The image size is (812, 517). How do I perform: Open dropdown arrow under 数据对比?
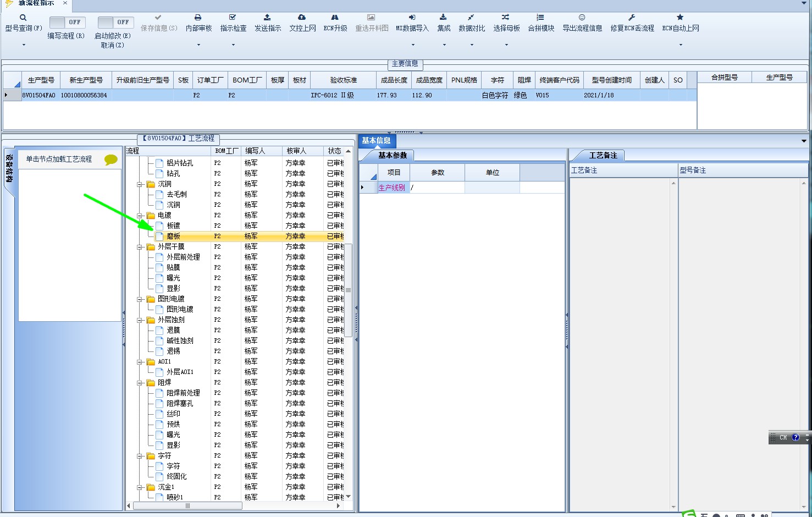[x=472, y=45]
